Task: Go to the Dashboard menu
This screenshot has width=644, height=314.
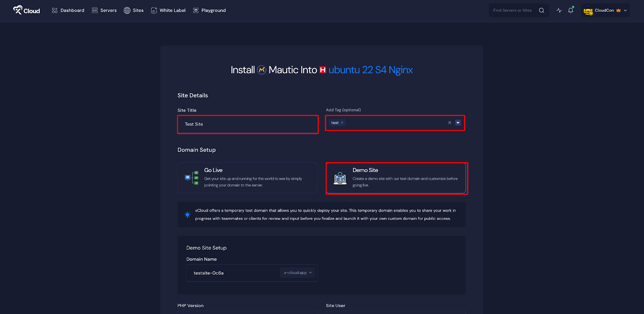Action: (x=68, y=10)
